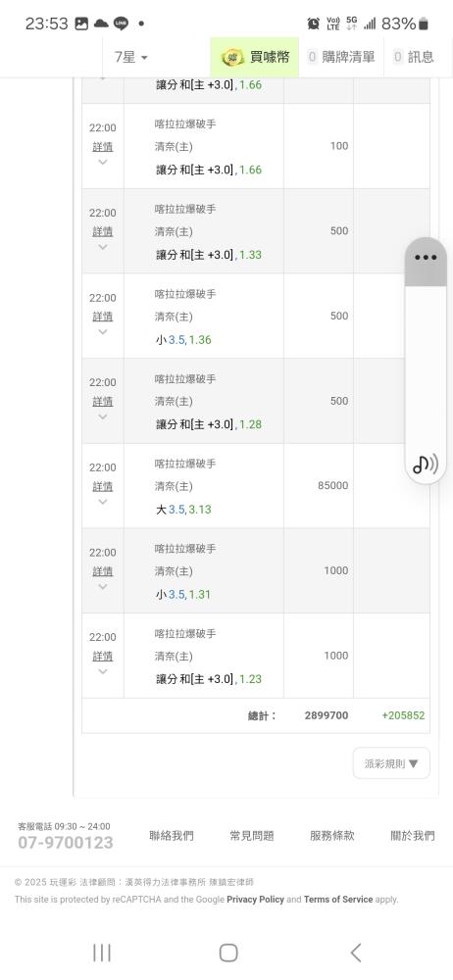Tap the gold coin icon beside 買噱幣
Image resolution: width=453 pixels, height=980 pixels.
[x=232, y=58]
